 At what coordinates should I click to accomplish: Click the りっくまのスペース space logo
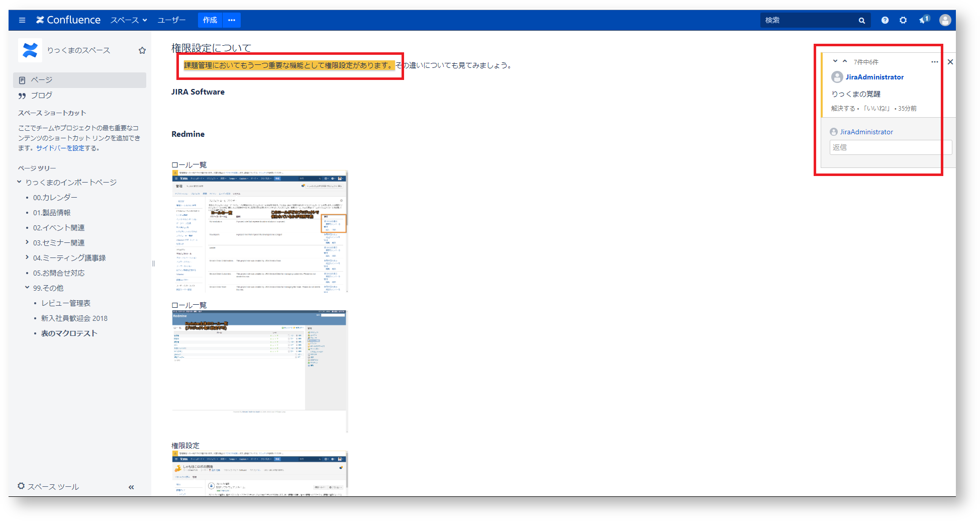coord(30,50)
